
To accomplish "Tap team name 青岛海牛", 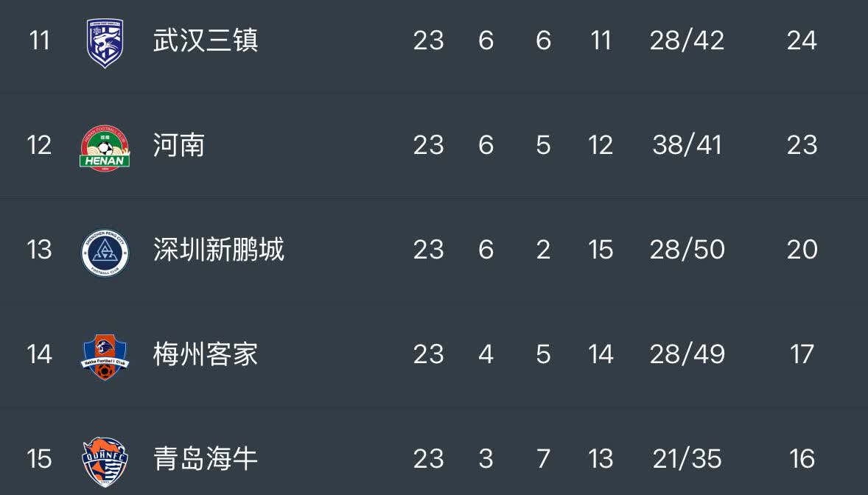I will tap(205, 459).
